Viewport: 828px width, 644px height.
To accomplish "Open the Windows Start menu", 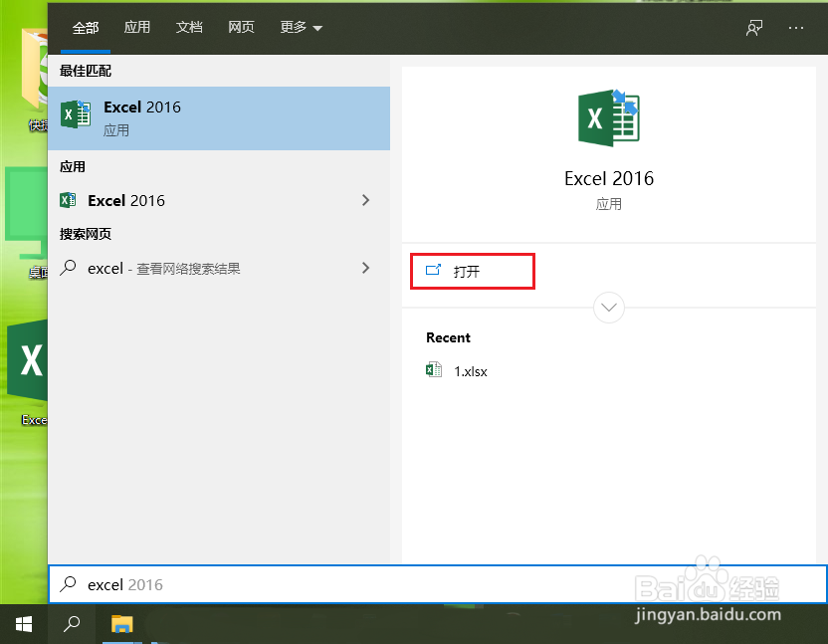I will coord(24,624).
